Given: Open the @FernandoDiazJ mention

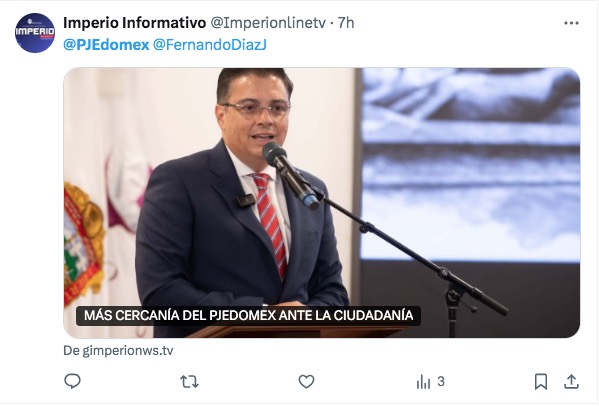Looking at the screenshot, I should (209, 45).
